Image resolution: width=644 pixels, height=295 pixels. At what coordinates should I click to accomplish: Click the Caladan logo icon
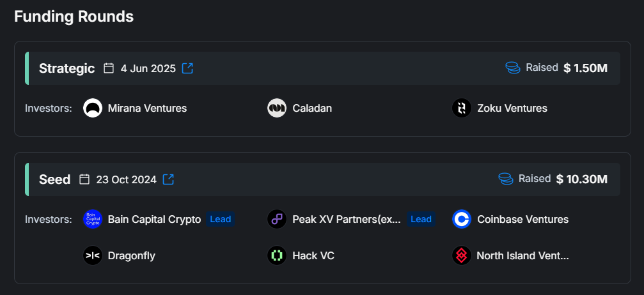276,108
